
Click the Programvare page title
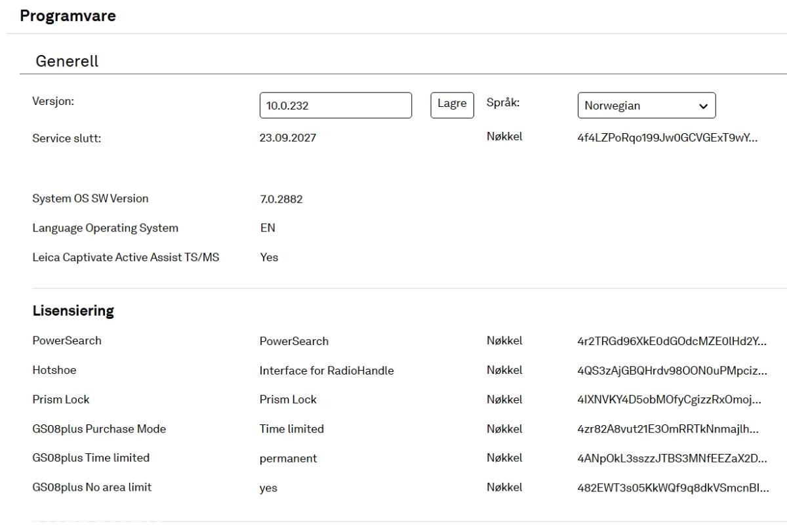[68, 16]
